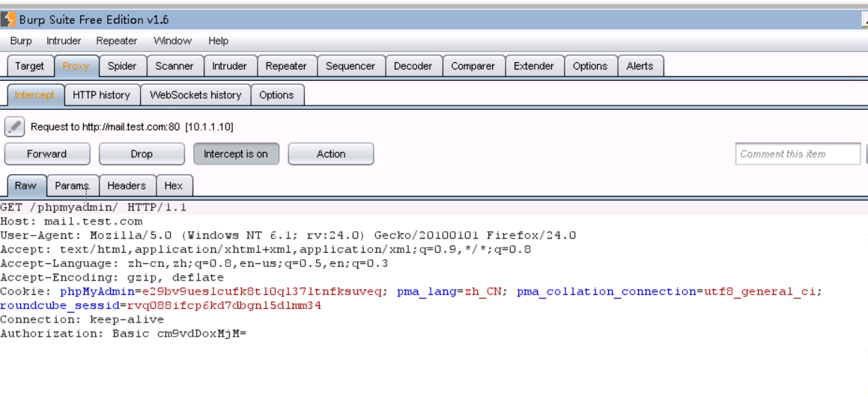
Task: Open the WebSockets history sub-tab
Action: coord(196,95)
